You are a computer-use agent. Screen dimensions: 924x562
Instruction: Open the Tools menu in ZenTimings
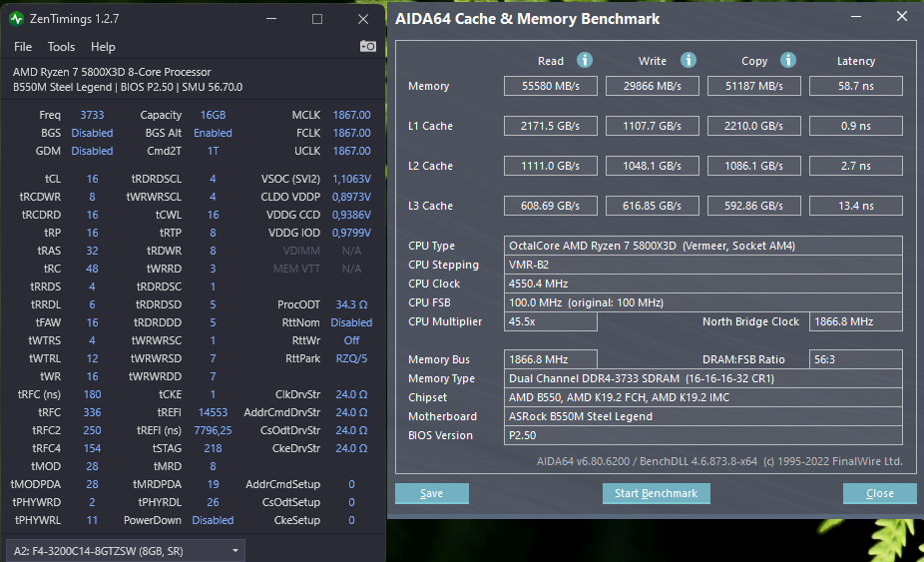coord(61,47)
